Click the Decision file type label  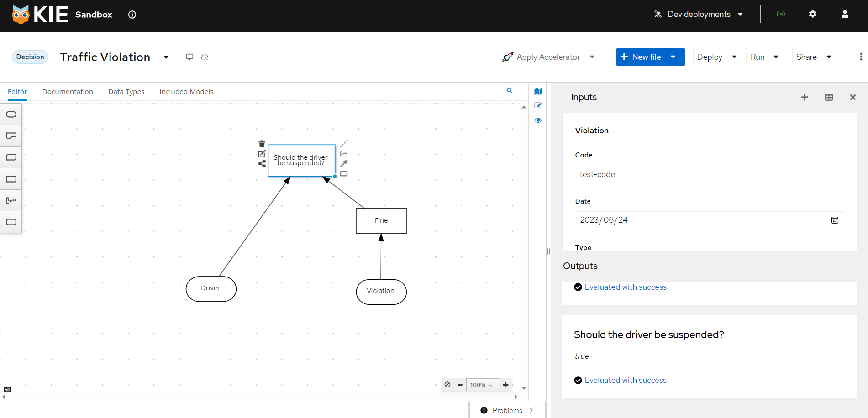pyautogui.click(x=30, y=57)
